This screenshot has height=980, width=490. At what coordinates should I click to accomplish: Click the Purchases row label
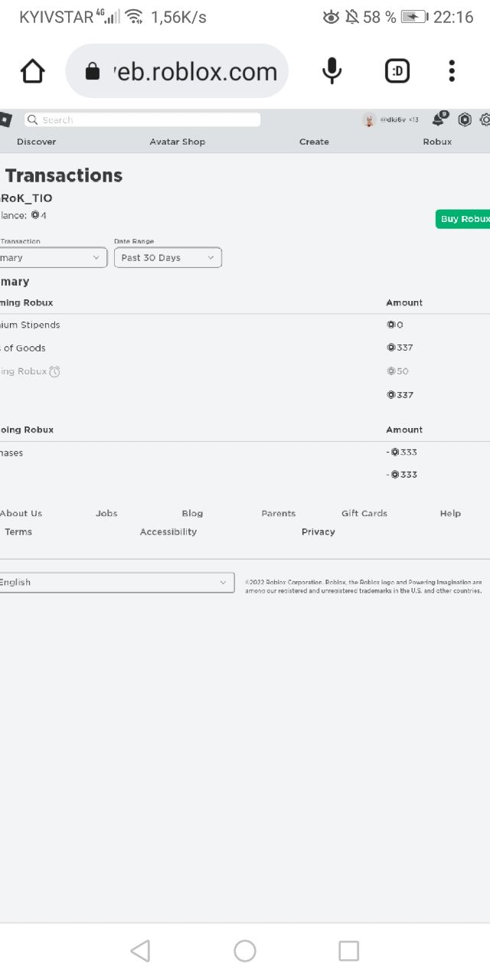(x=11, y=453)
